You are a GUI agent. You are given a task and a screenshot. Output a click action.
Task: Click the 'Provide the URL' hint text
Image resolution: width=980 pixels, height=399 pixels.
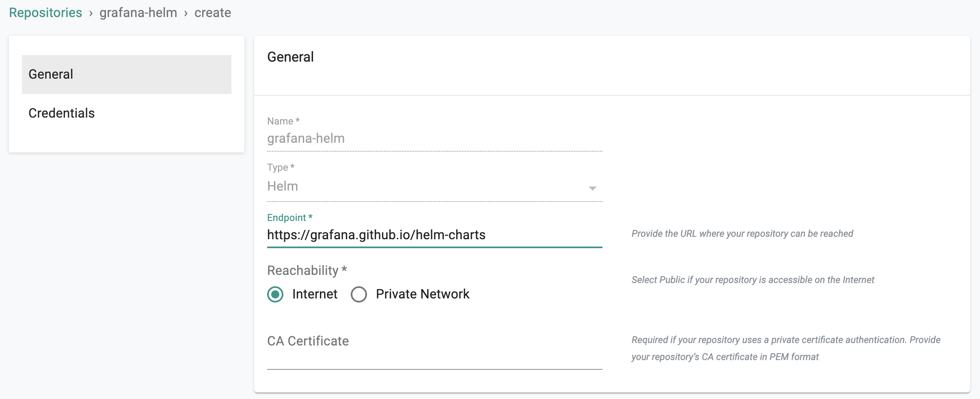[742, 234]
